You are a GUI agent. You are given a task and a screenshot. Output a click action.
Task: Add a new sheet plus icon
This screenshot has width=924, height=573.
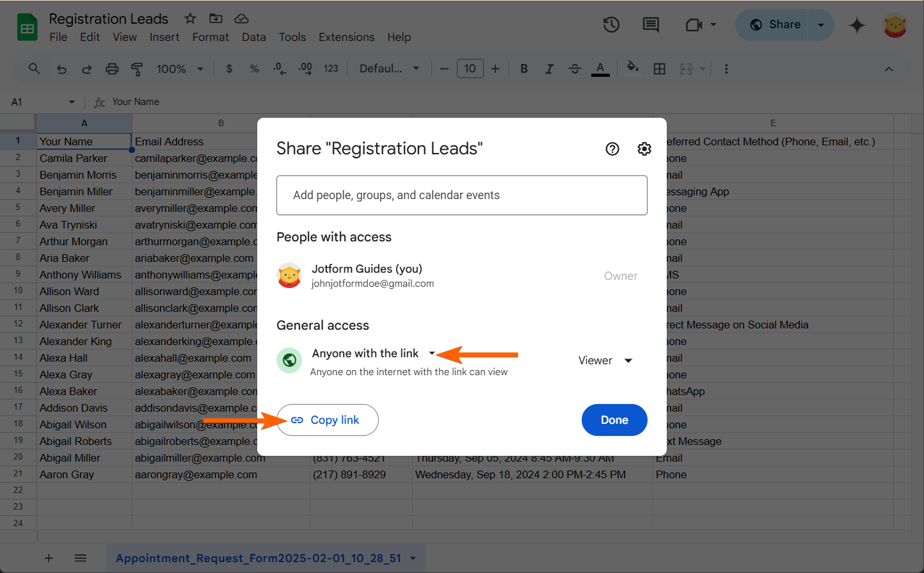tap(49, 558)
